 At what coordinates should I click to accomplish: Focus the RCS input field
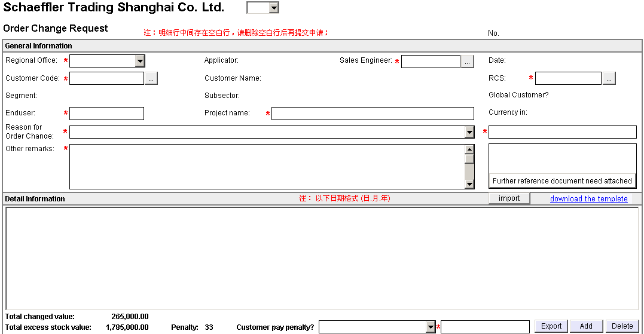click(x=567, y=78)
